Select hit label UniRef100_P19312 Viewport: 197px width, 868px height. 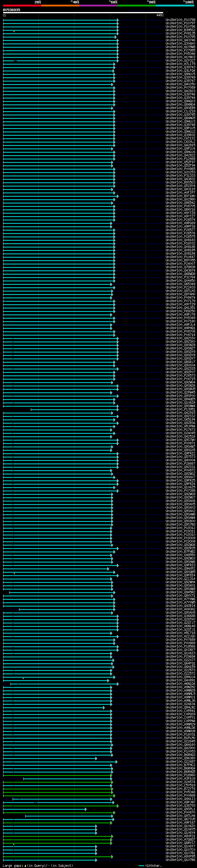click(180, 528)
